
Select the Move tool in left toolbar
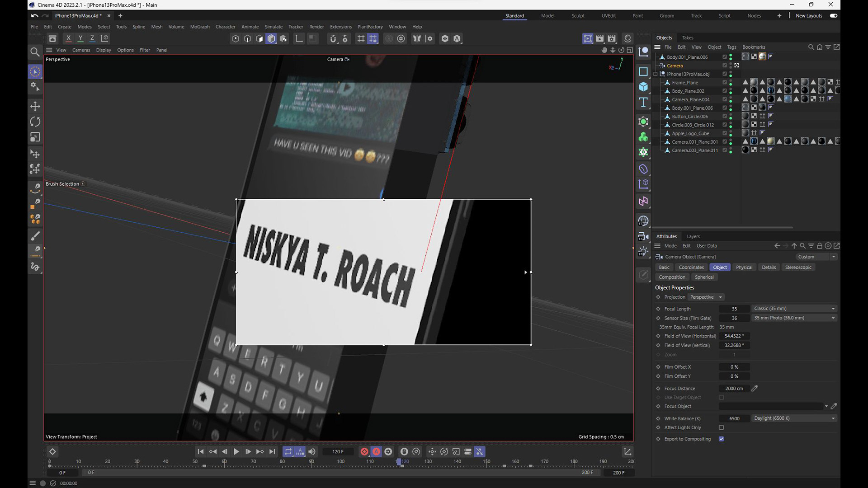pos(35,107)
